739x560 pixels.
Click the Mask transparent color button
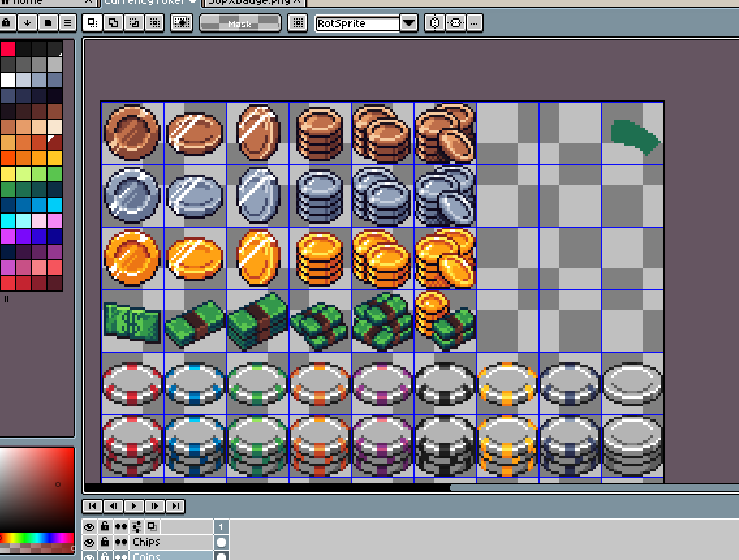point(240,23)
